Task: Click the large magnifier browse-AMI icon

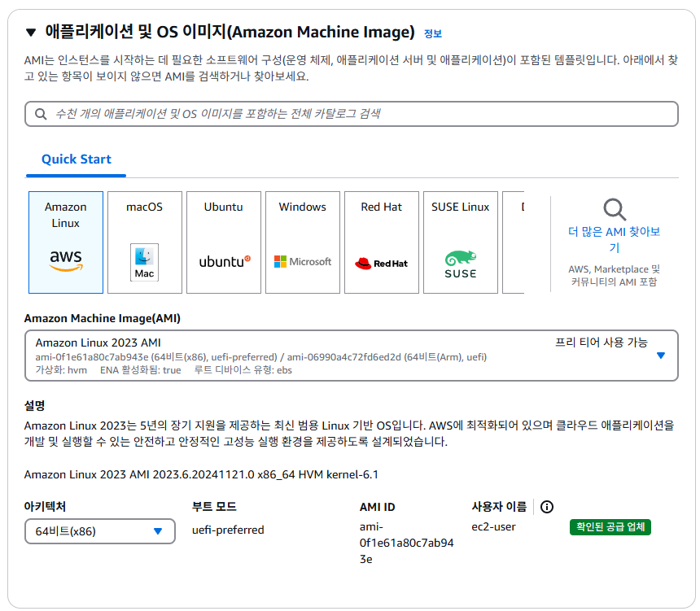Action: (615, 209)
